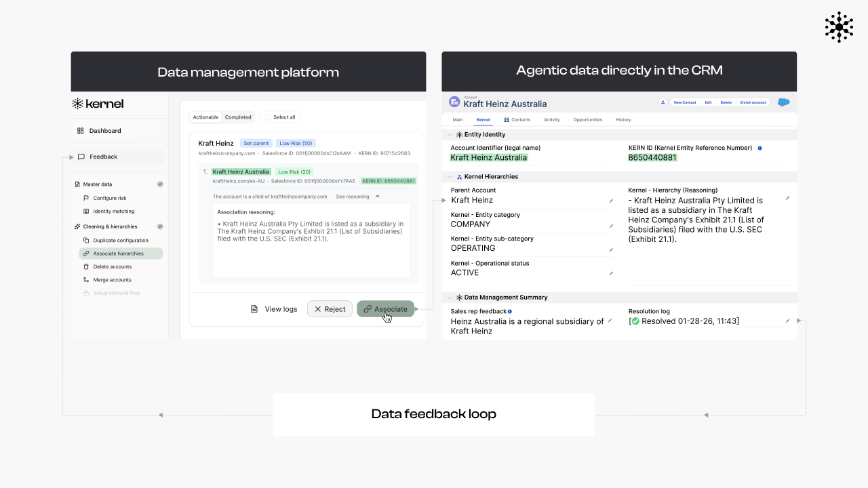The height and width of the screenshot is (488, 868).
Task: Edit the Parent Account field pencil
Action: coord(611,201)
